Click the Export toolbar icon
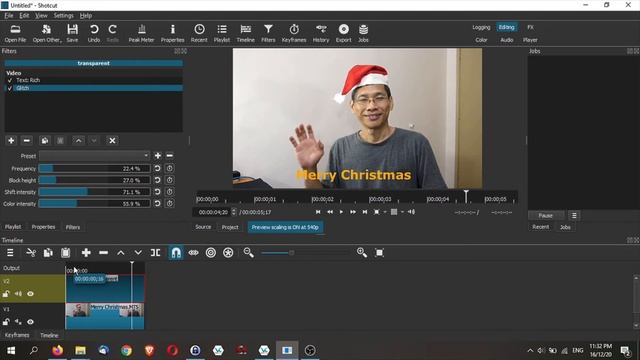The width and height of the screenshot is (640, 360). (x=344, y=33)
